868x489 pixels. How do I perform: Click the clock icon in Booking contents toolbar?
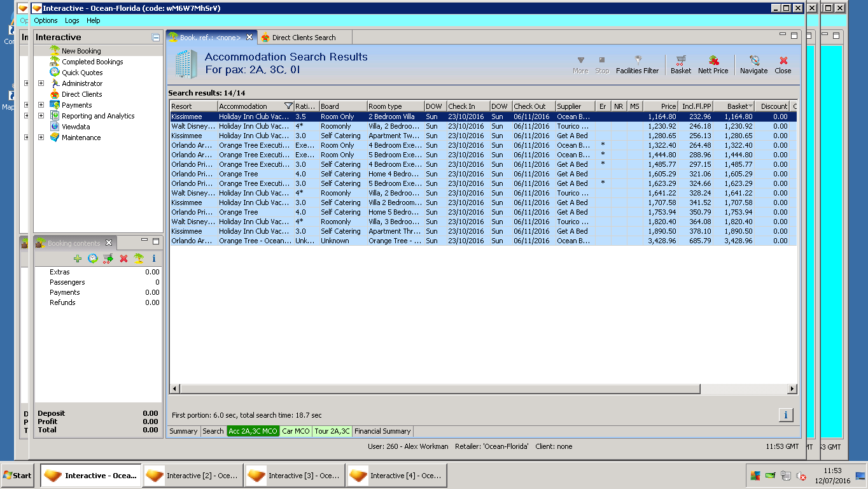pyautogui.click(x=93, y=259)
